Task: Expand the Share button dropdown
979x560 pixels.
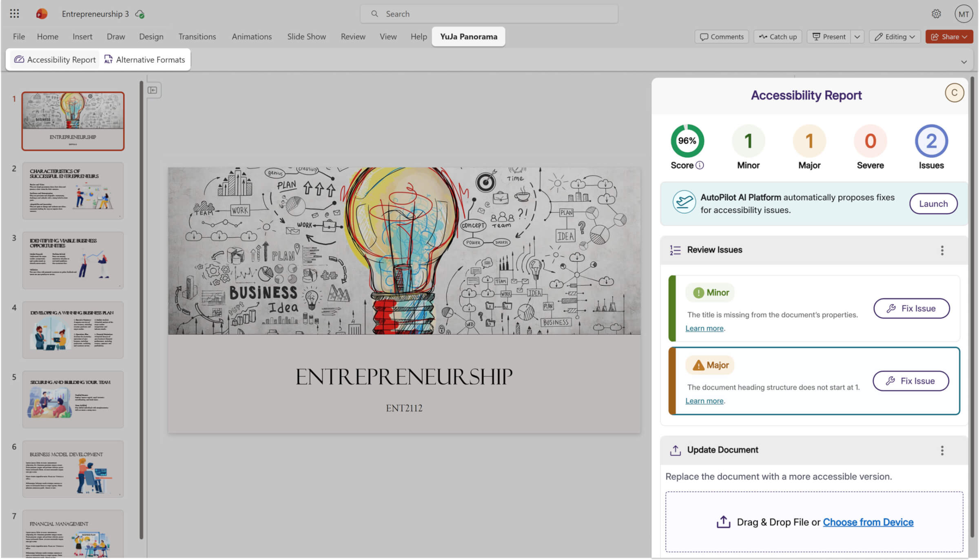Action: 964,36
